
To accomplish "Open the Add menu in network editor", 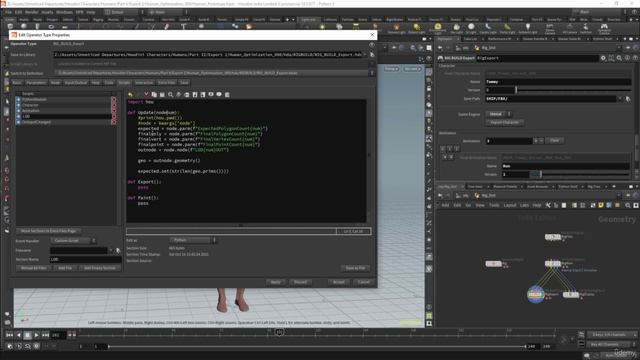I will pos(445,205).
